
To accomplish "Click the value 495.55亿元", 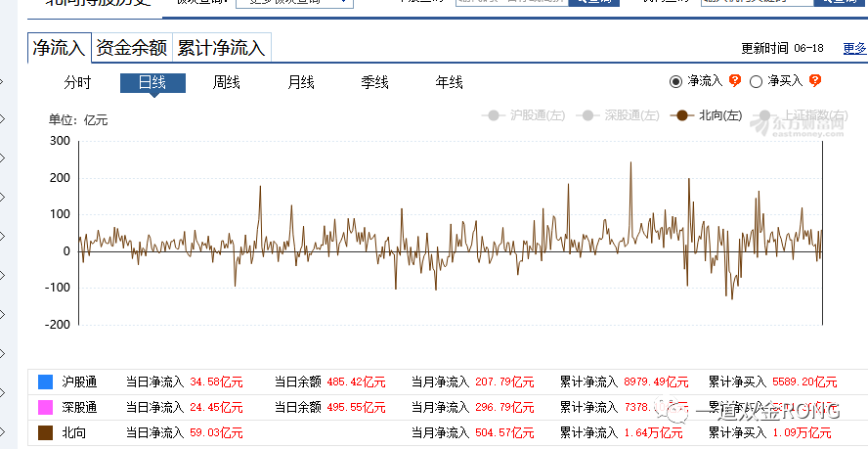I will (x=356, y=407).
